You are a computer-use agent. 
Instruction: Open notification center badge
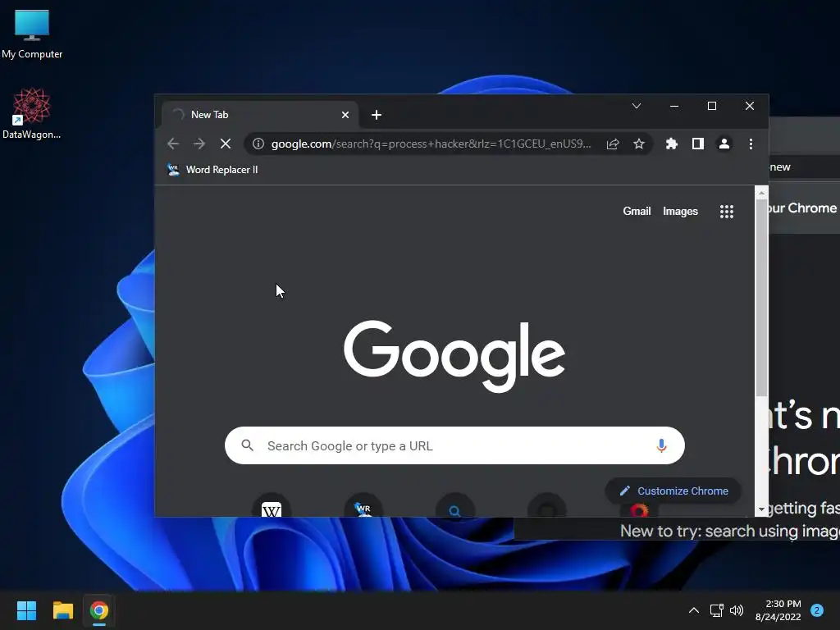pyautogui.click(x=817, y=610)
